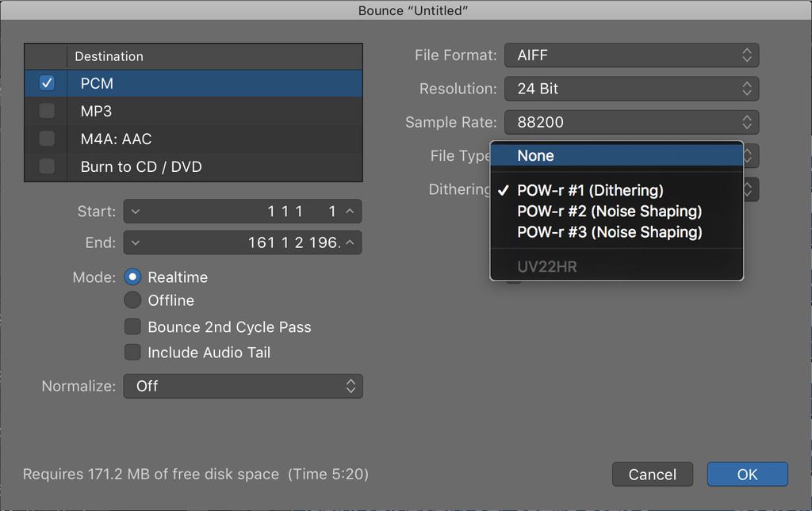Enable Bounce 2nd Cycle Pass
The width and height of the screenshot is (812, 511).
[x=132, y=327]
